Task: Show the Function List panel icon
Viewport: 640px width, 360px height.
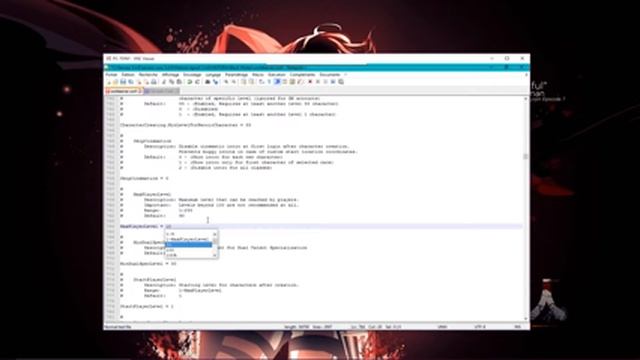Action: [x=300, y=82]
